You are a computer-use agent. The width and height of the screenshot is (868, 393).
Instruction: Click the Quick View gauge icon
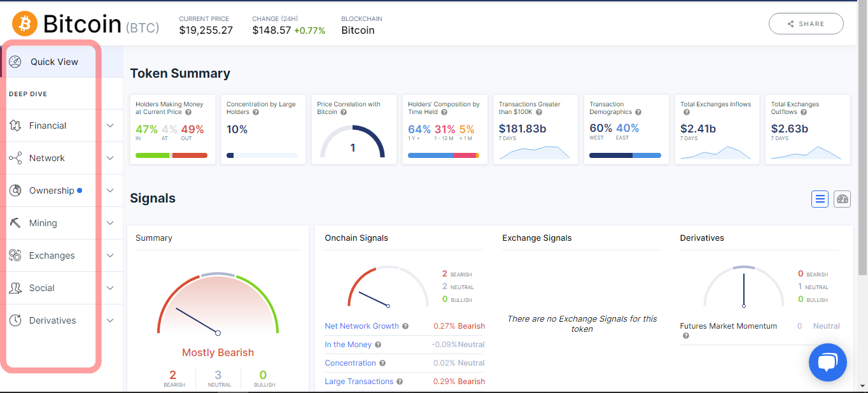pyautogui.click(x=15, y=62)
